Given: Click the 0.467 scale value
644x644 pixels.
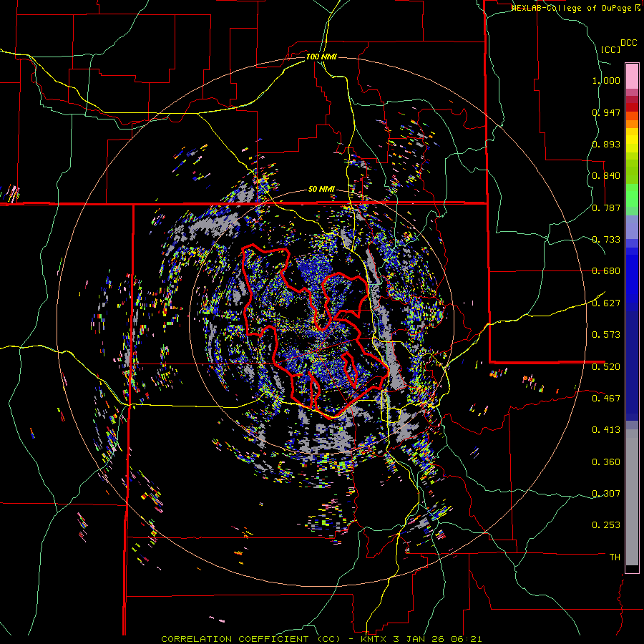Looking at the screenshot, I should point(606,399).
